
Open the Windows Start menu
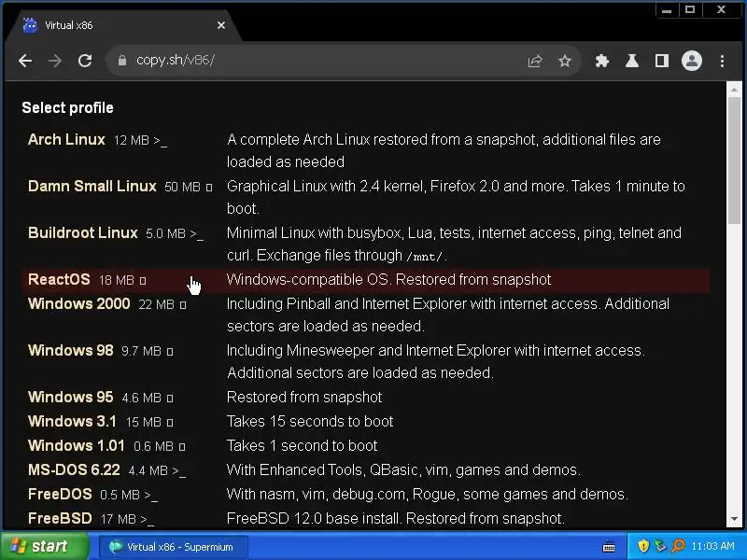44,546
